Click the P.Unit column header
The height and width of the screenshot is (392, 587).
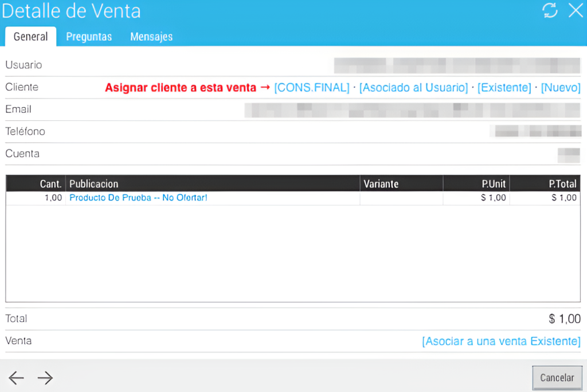point(476,183)
